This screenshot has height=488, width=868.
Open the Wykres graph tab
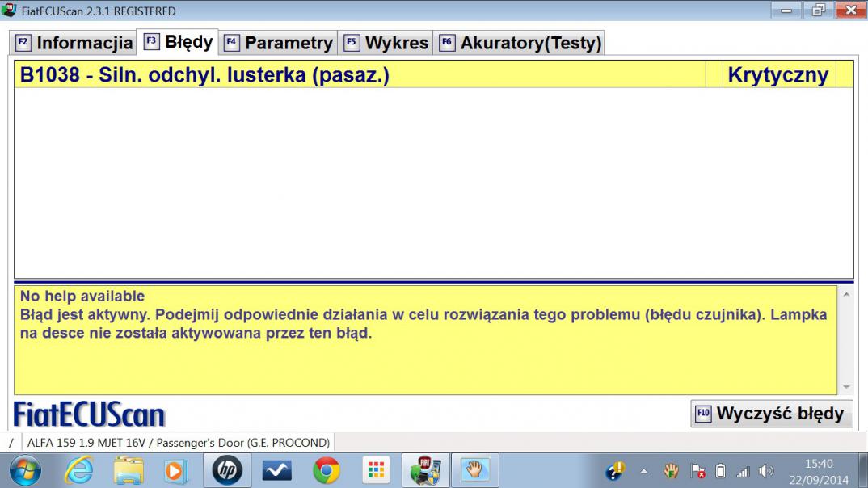click(x=386, y=43)
